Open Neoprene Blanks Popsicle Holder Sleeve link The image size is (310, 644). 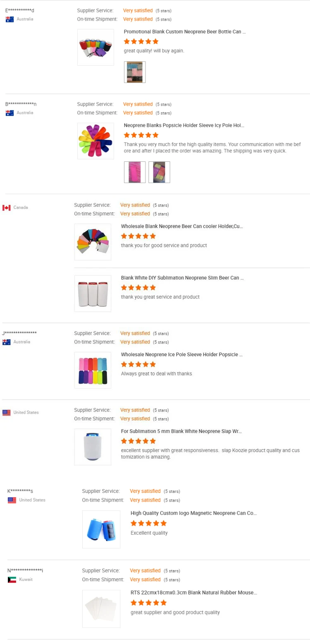point(184,125)
